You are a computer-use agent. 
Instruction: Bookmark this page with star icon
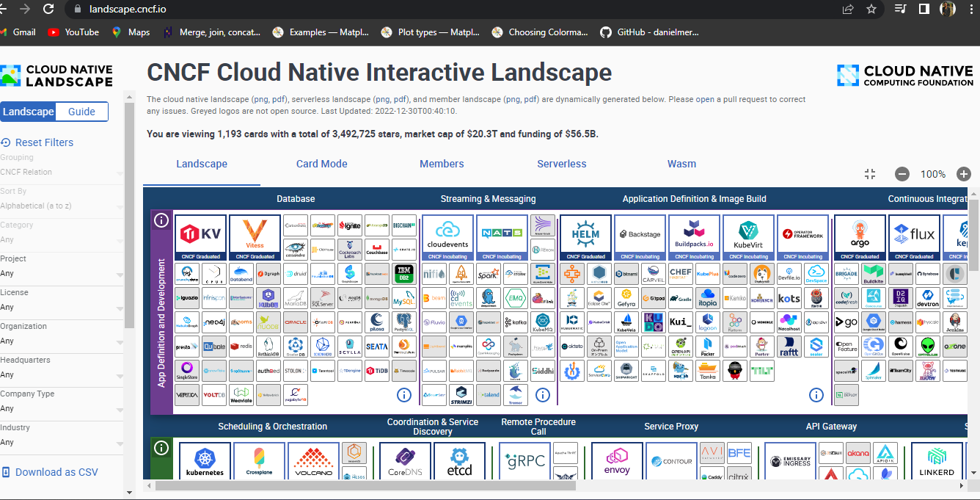pos(871,9)
